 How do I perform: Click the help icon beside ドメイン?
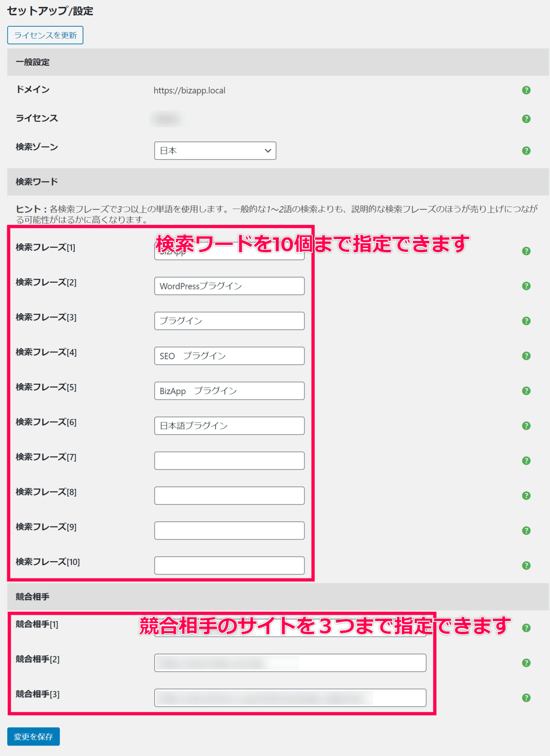(526, 90)
